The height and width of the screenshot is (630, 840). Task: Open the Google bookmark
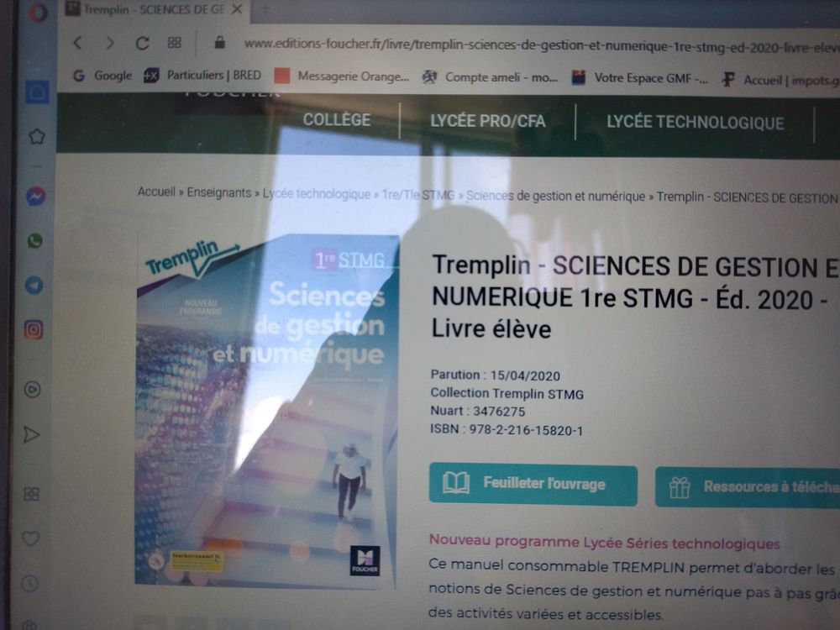coord(102,76)
